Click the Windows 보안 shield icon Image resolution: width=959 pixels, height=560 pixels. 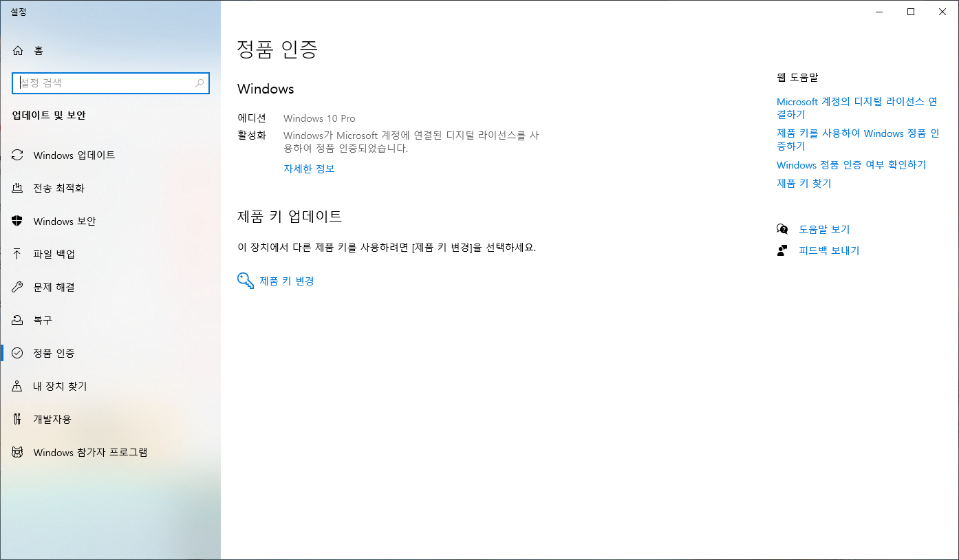(x=18, y=221)
